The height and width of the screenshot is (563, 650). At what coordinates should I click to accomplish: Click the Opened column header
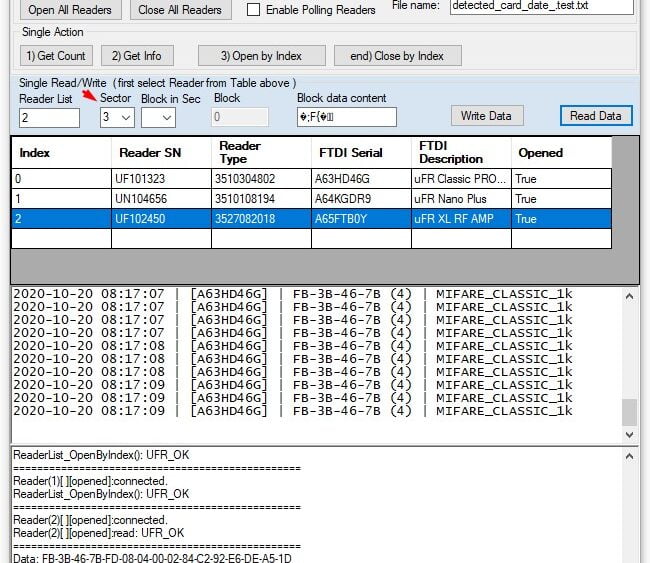coord(561,153)
